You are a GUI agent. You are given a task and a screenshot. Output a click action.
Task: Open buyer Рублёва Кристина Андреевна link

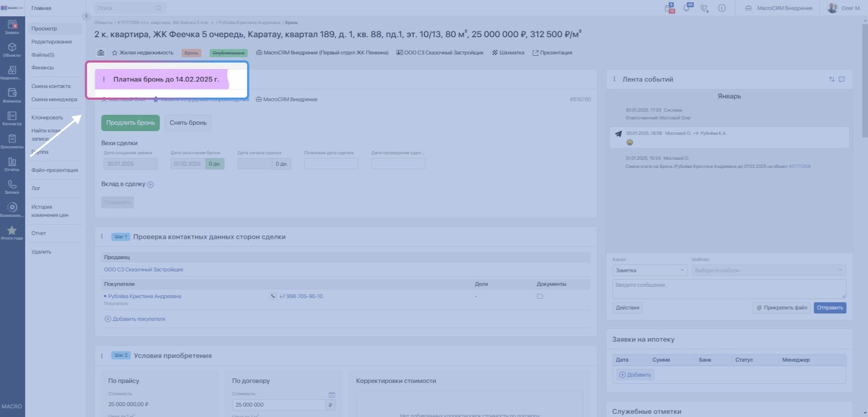(x=144, y=296)
